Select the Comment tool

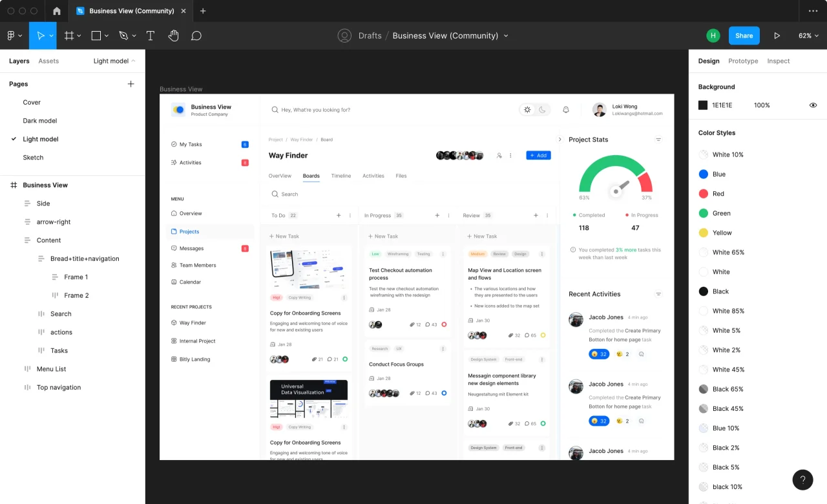click(196, 36)
